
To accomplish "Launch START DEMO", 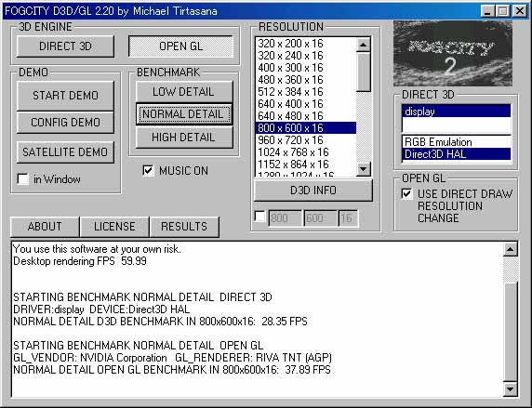I will pyautogui.click(x=65, y=96).
